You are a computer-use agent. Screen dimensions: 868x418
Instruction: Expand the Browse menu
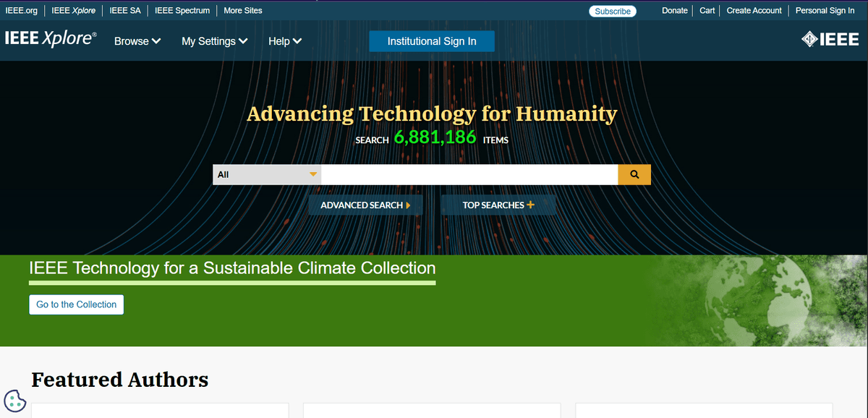[137, 41]
